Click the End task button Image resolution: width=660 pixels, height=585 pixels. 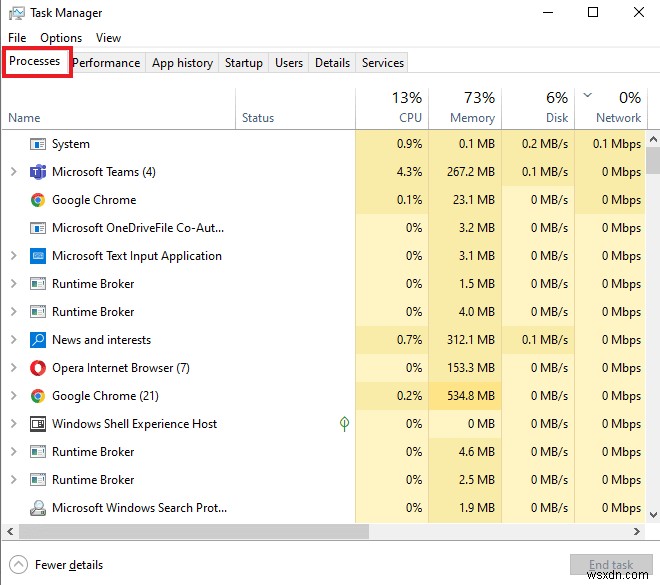(x=611, y=564)
